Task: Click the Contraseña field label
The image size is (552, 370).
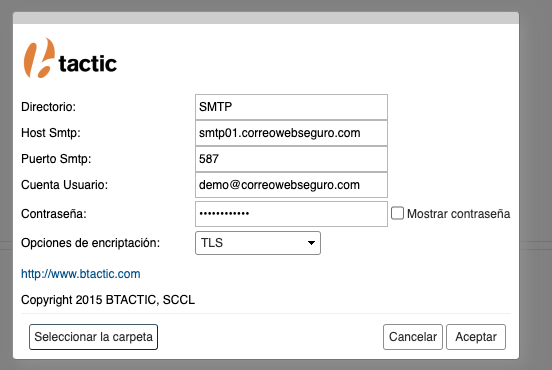Action: pyautogui.click(x=54, y=214)
